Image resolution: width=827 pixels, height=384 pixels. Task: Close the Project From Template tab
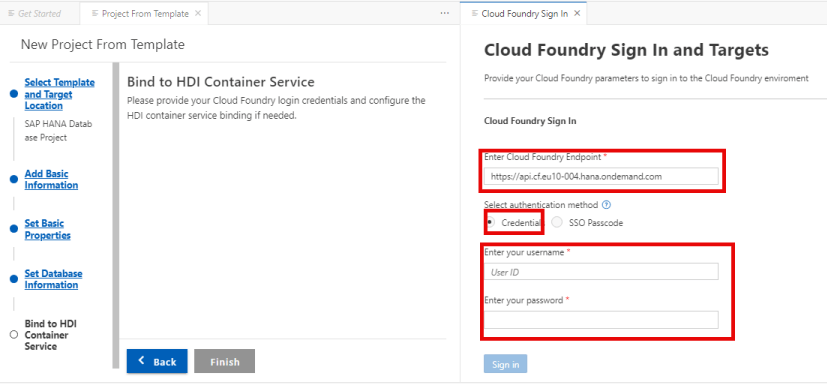(x=198, y=13)
